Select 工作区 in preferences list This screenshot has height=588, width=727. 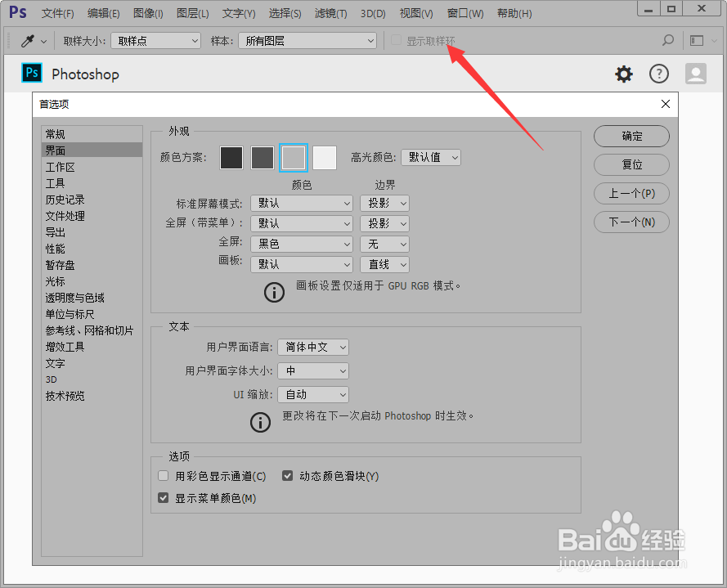[92, 167]
